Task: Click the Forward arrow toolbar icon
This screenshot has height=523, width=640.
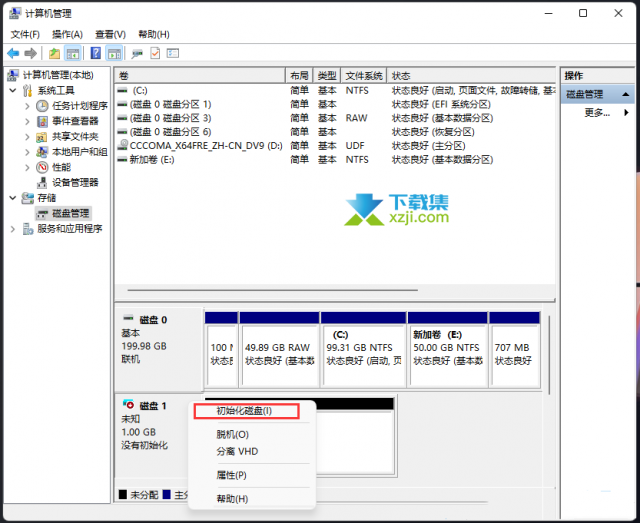Action: coord(31,53)
